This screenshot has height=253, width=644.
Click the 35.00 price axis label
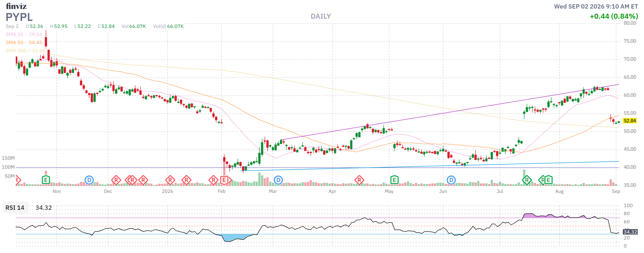pos(630,185)
